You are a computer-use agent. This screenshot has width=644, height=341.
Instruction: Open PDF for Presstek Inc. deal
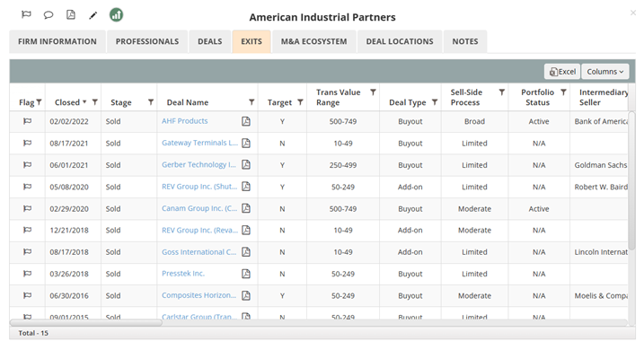246,274
